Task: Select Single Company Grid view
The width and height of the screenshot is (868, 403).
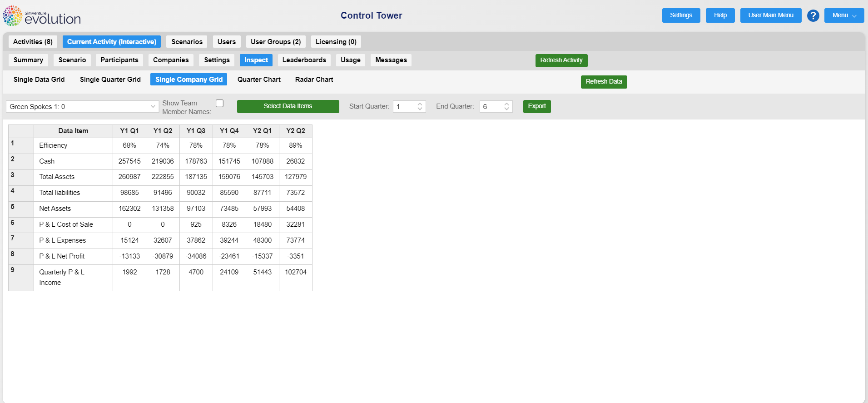Action: [189, 80]
